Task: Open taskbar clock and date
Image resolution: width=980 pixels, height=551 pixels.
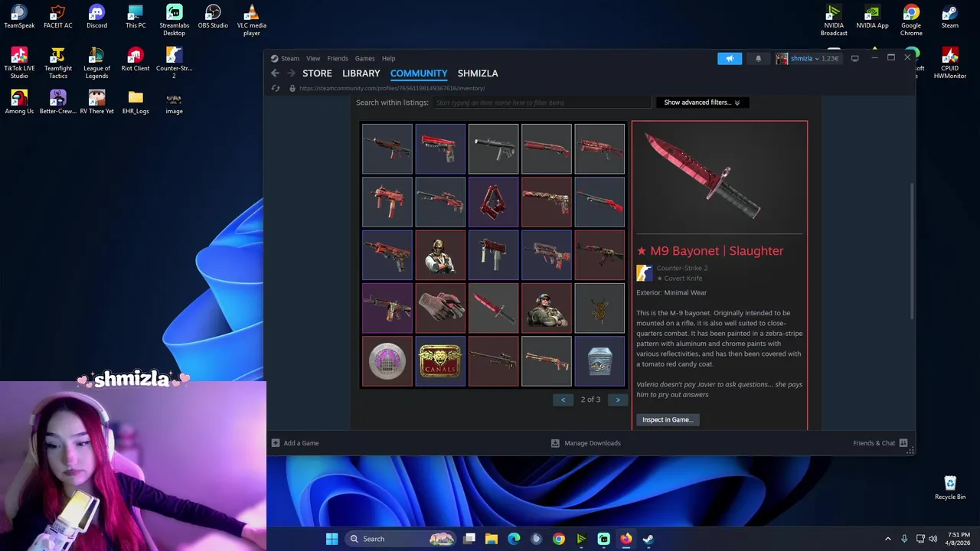Action: (959, 539)
